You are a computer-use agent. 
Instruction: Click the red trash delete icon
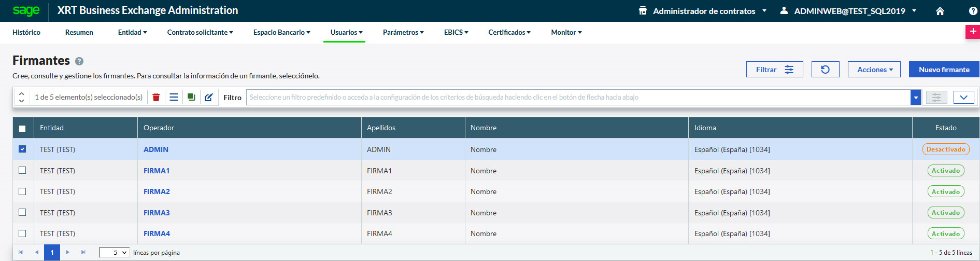click(x=156, y=97)
